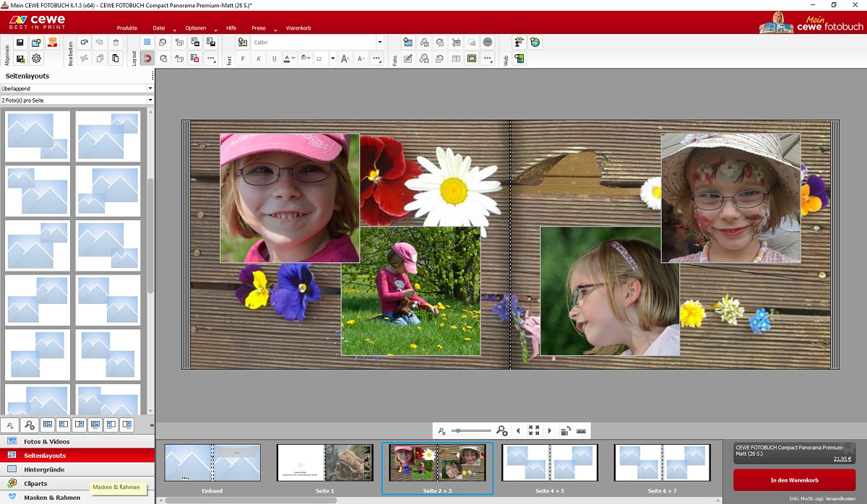Toggle the magnet snap tool
Viewport: 867px width, 504px height.
(x=147, y=58)
